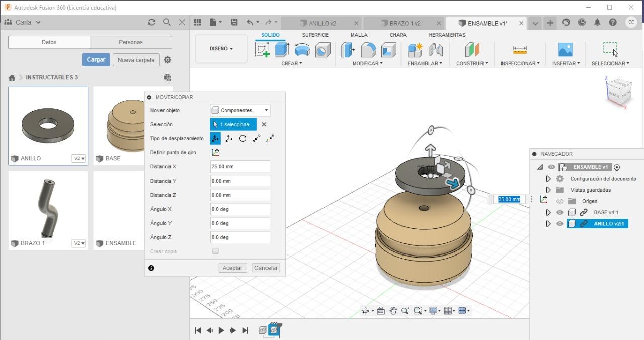Switch to the Personas tab
The width and height of the screenshot is (644, 340).
131,42
